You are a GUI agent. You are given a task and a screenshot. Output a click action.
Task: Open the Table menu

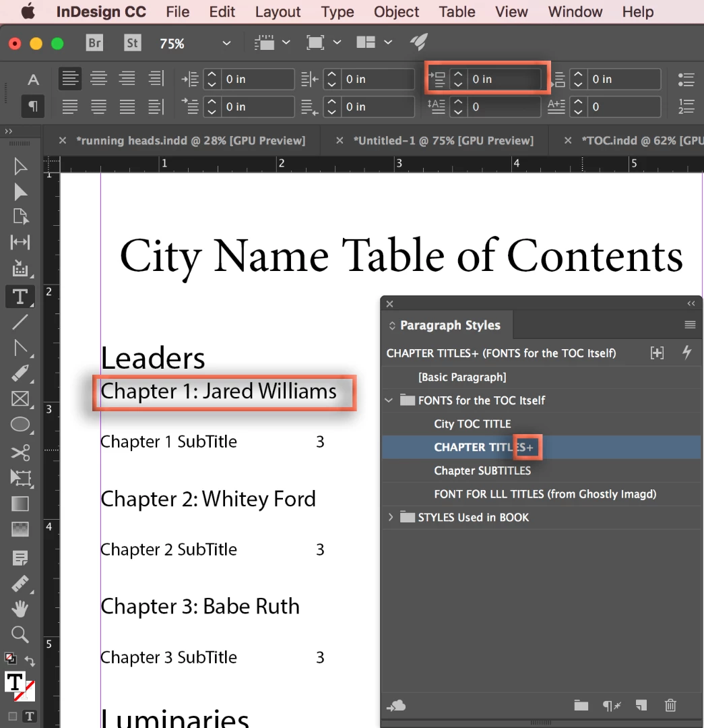click(x=457, y=11)
